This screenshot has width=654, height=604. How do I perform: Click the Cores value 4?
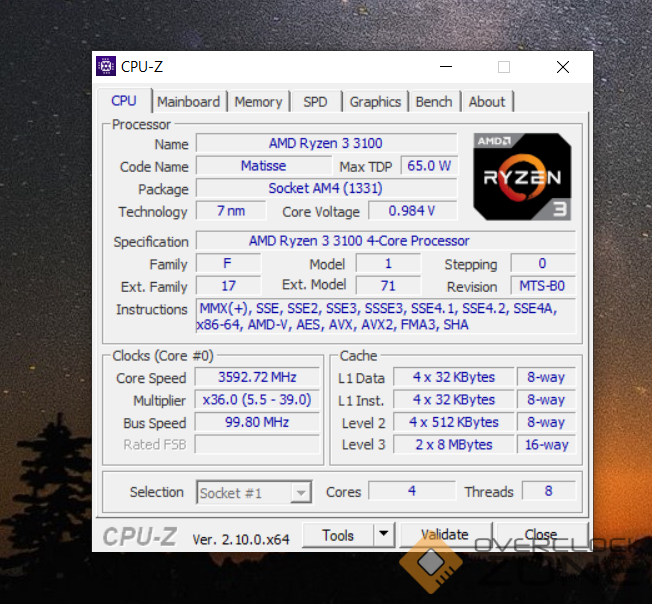[412, 491]
